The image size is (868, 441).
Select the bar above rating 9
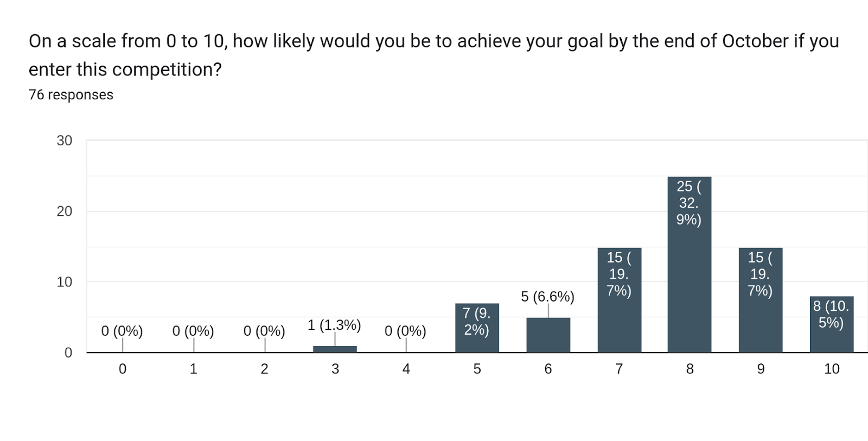[760, 320]
